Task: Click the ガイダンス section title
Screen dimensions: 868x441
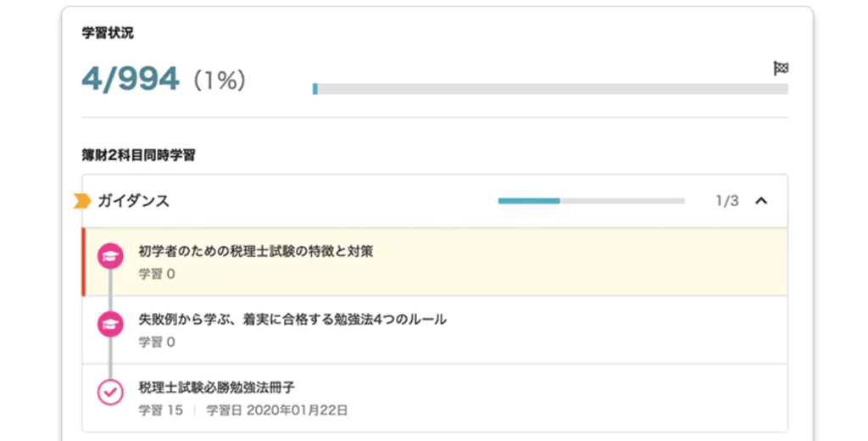Action: 134,201
